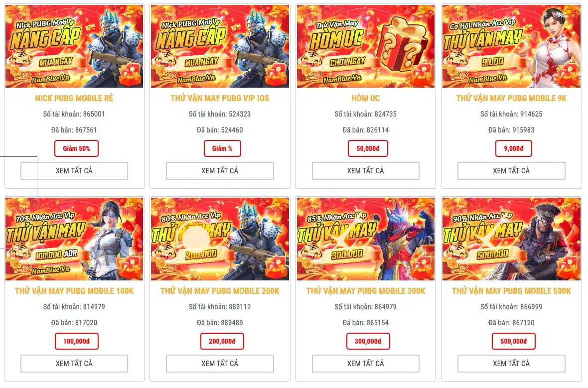Image resolution: width=588 pixels, height=388 pixels.
Task: Open the Thử Vận May 9.000 banner image
Action: tap(511, 46)
